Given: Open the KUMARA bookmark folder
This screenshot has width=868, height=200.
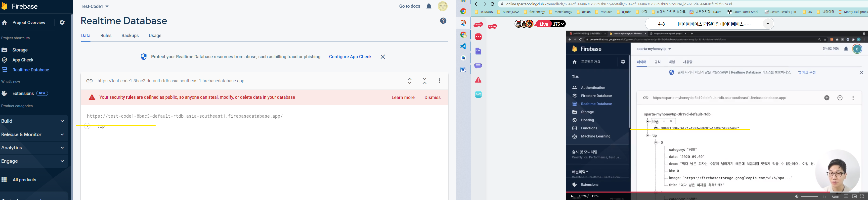Looking at the screenshot, I should (x=484, y=12).
